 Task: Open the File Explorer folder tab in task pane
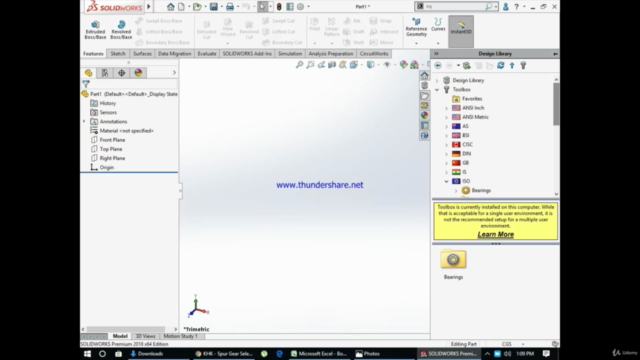424,96
